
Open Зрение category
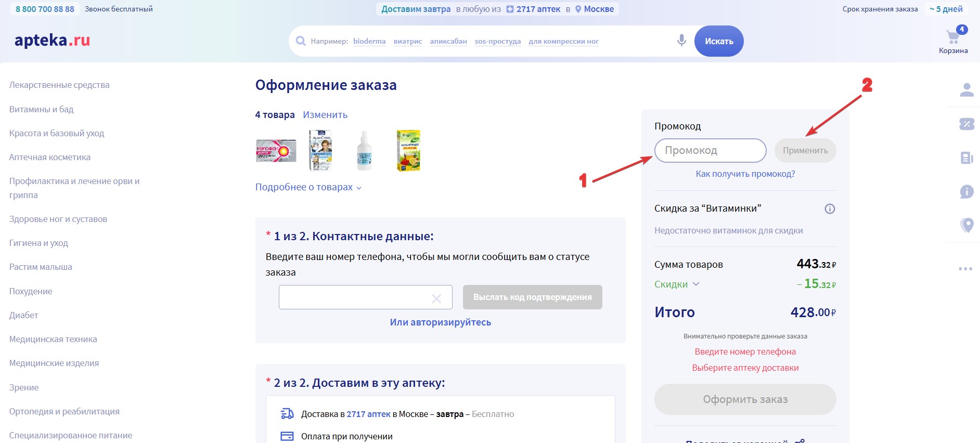click(24, 387)
